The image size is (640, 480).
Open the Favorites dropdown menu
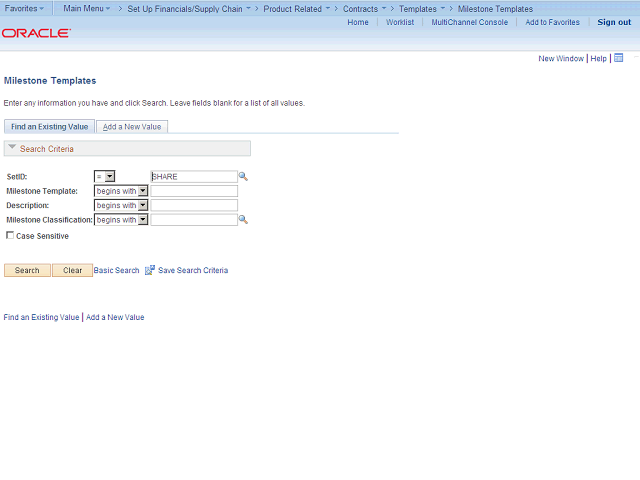coord(24,8)
